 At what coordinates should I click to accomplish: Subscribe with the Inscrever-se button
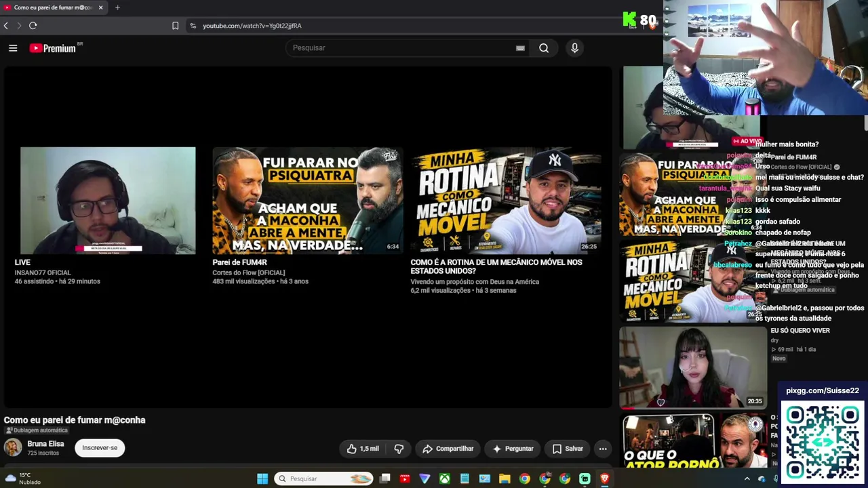(x=100, y=448)
